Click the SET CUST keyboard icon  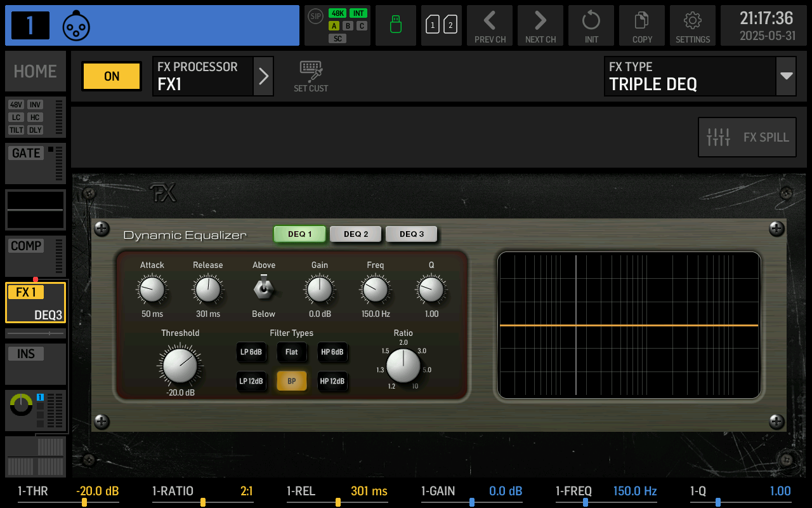coord(311,76)
